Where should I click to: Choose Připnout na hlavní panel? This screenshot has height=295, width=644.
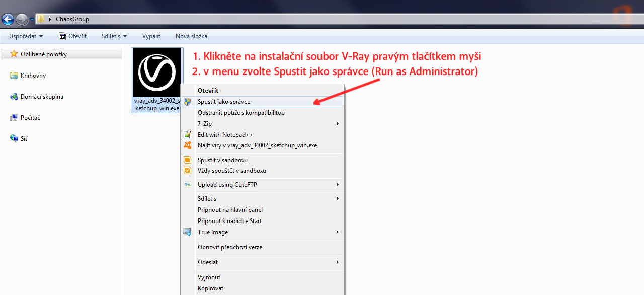click(x=262, y=210)
